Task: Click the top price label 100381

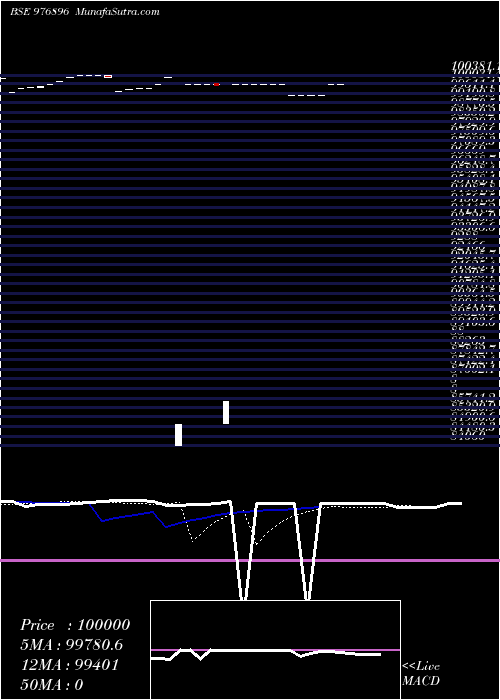Action: point(475,66)
